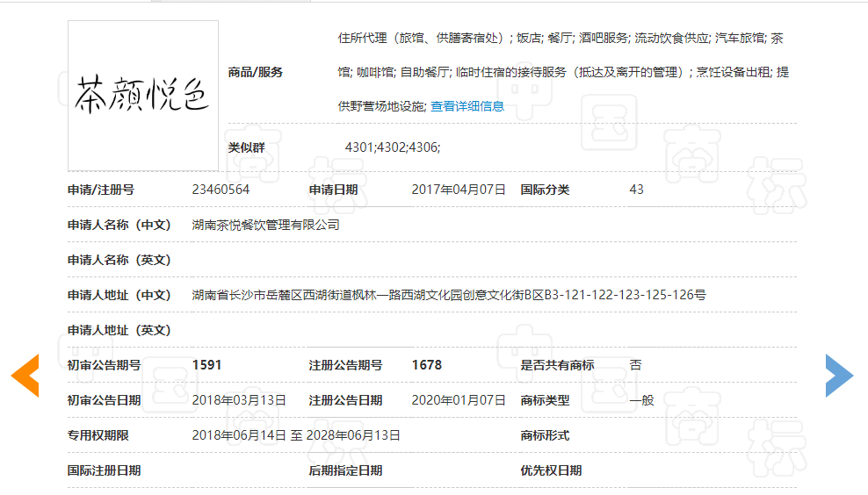Click the application date 2017年04月07日
Image resolution: width=868 pixels, height=495 pixels.
[459, 190]
